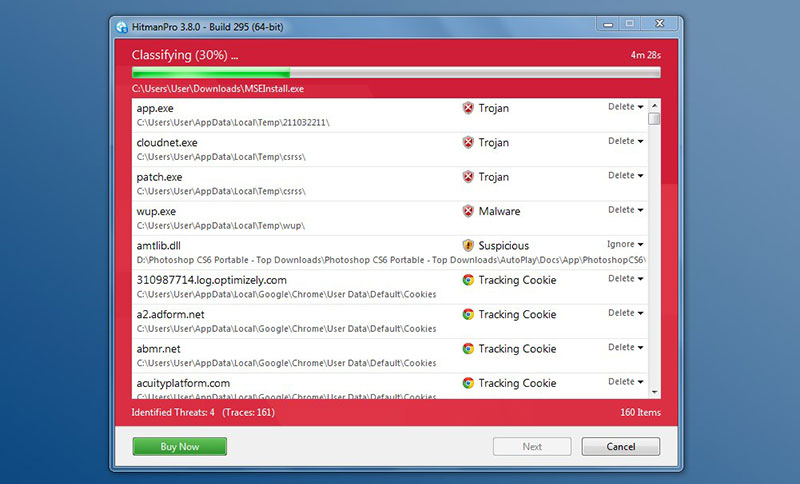Screen dimensions: 800x484
Task: Click the Chrome icon beside a2.adform.net
Action: pos(468,314)
